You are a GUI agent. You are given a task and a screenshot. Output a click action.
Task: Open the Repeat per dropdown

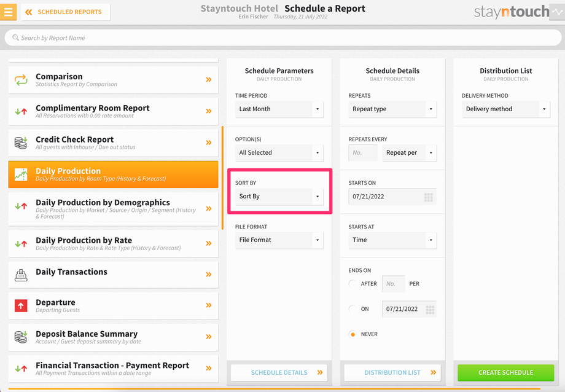click(x=410, y=153)
